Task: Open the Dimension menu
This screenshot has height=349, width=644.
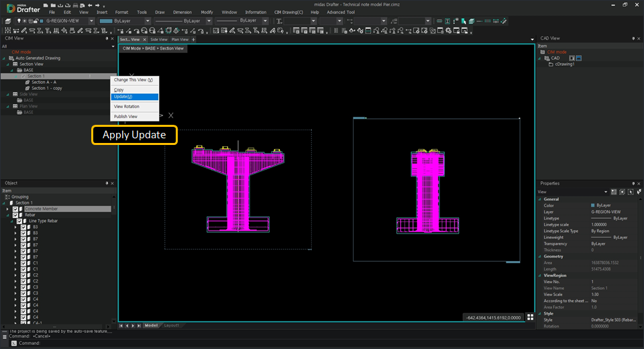Action: pos(182,12)
